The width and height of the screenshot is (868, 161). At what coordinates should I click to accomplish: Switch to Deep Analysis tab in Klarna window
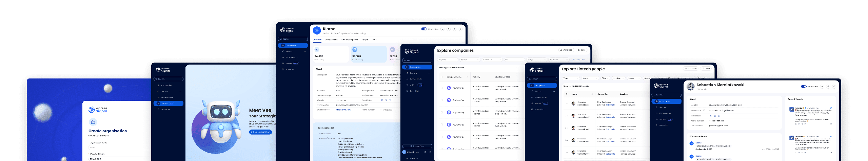331,40
